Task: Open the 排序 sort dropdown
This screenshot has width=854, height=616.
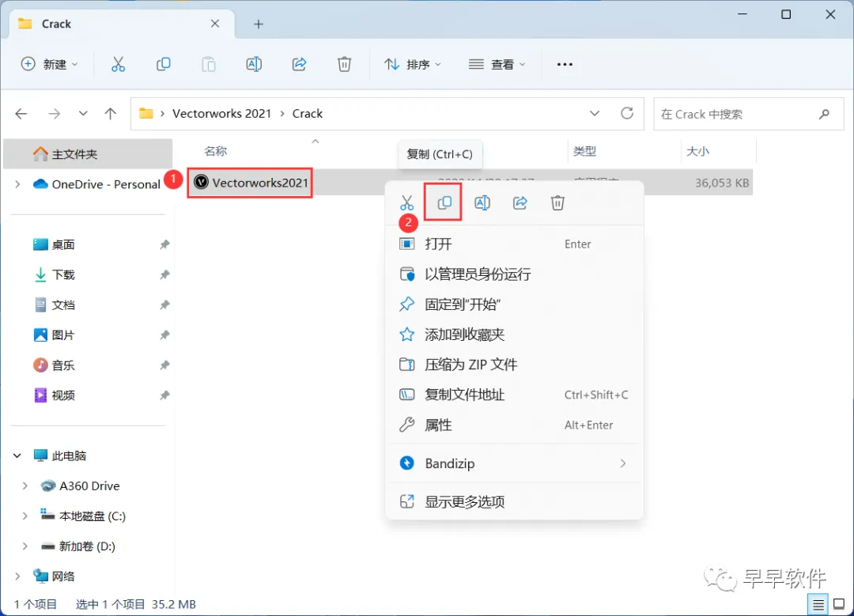Action: click(x=412, y=64)
